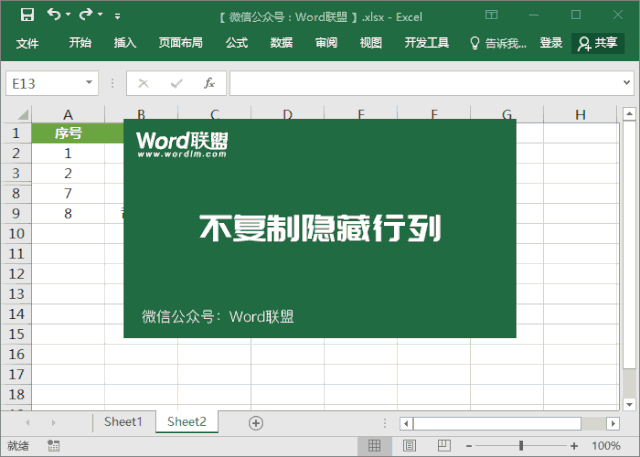Screen dimensions: 640x457
Task: Select the 审阅 ribbon tab
Action: [326, 42]
